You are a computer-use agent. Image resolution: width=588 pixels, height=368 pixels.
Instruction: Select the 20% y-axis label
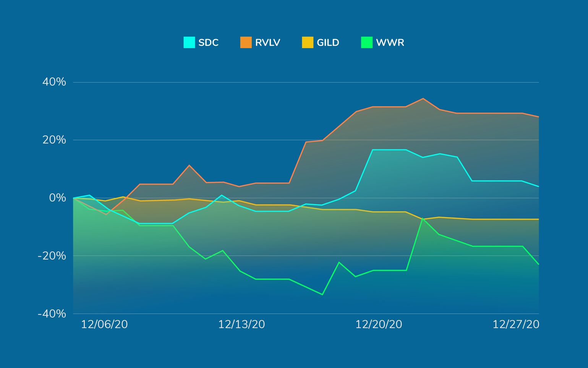tap(54, 140)
